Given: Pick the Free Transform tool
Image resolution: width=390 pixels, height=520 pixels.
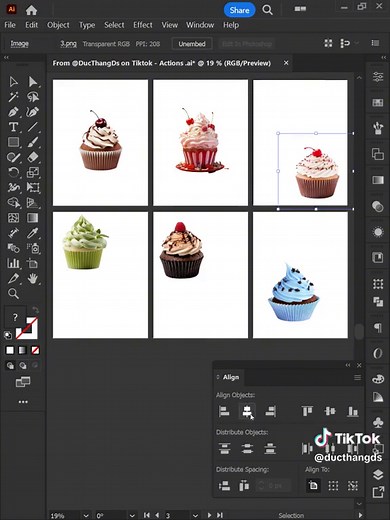Looking at the screenshot, I should (x=33, y=187).
